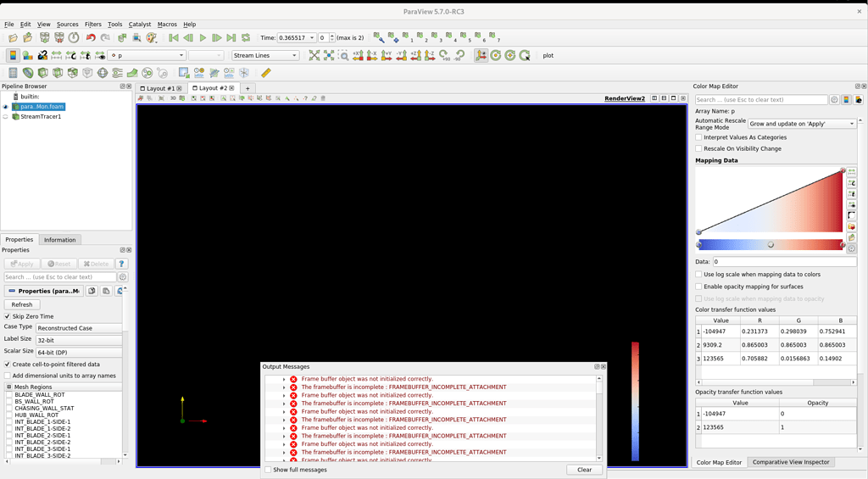Enable Use log scale when mapping data to colors
This screenshot has height=479, width=868.
(698, 274)
